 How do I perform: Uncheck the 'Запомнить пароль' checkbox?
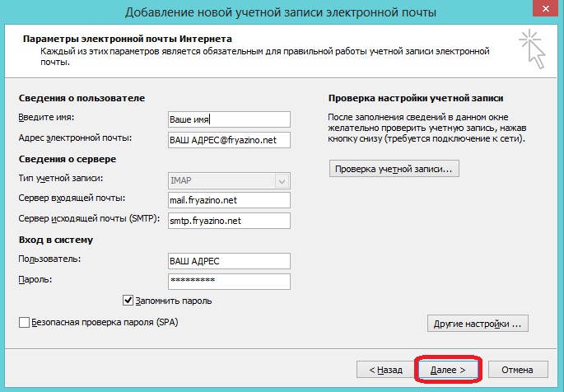point(128,301)
